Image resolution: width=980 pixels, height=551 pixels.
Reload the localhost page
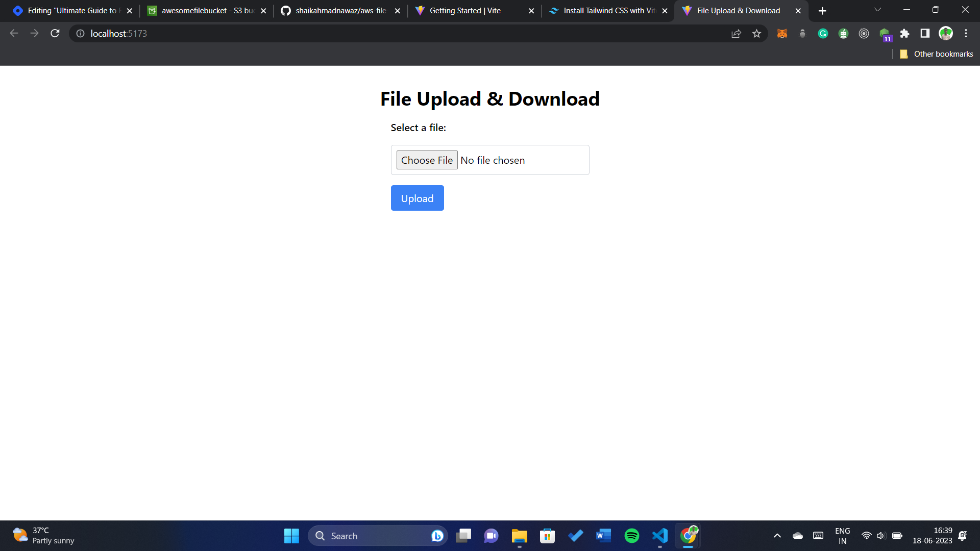(x=55, y=34)
